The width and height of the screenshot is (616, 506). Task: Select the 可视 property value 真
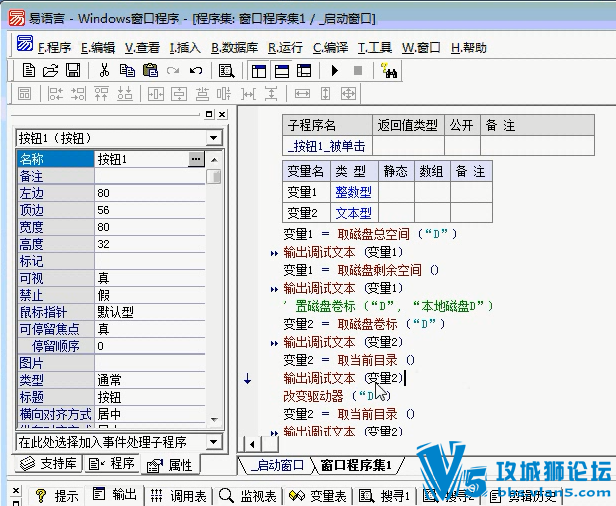tap(150, 278)
